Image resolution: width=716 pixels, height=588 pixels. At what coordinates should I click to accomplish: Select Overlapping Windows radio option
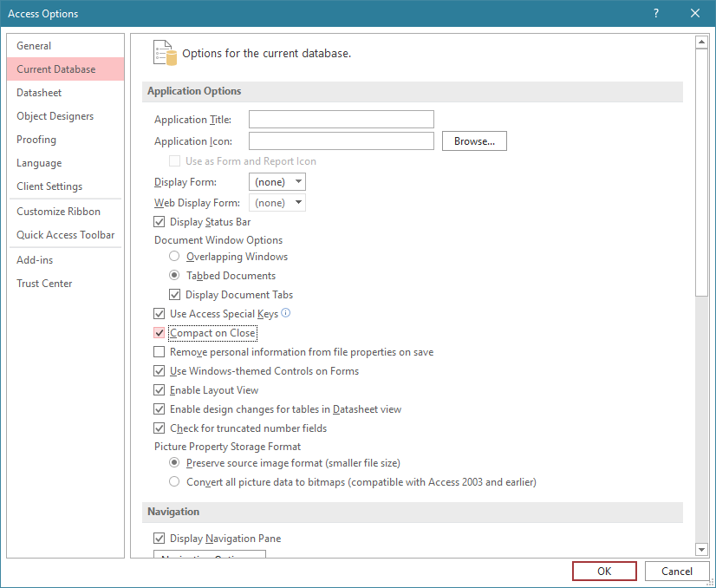click(174, 257)
